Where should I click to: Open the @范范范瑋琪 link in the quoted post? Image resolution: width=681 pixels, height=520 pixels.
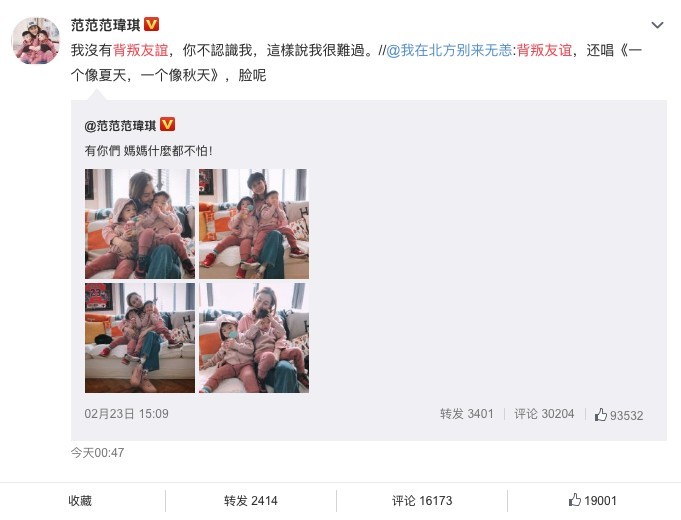pos(120,126)
